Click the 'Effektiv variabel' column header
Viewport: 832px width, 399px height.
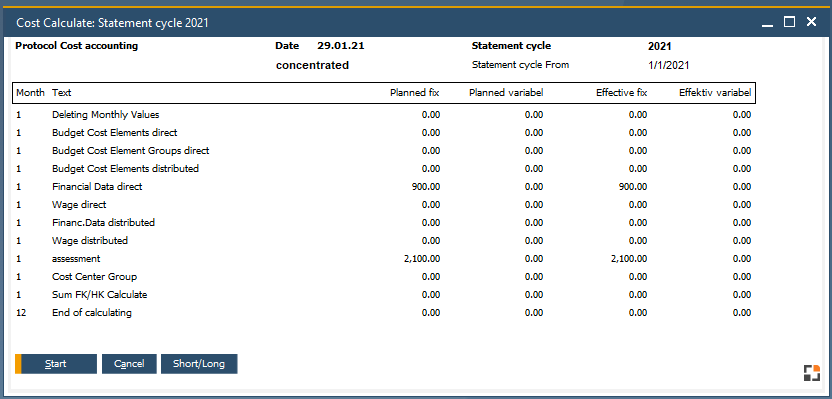(x=715, y=93)
